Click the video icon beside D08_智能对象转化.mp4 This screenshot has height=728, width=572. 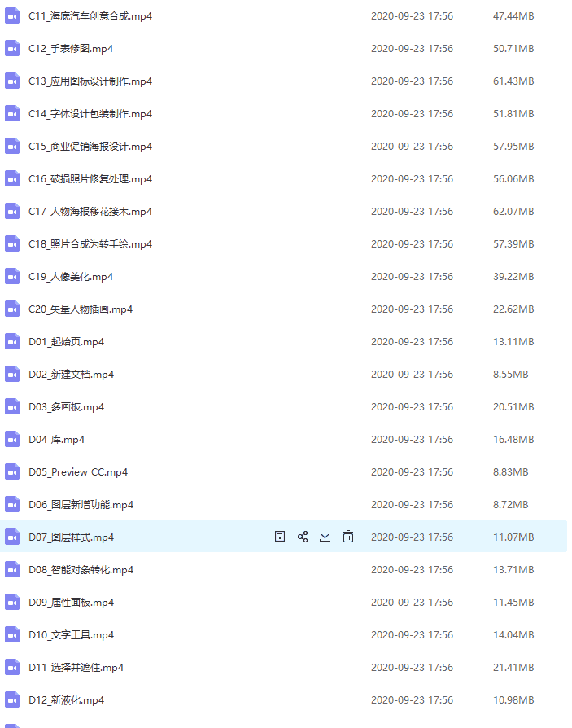tap(12, 570)
